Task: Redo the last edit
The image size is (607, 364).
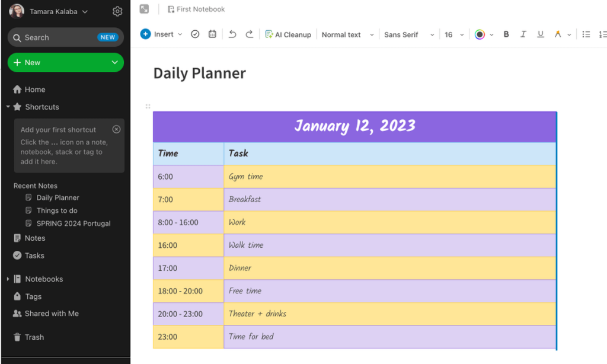Action: click(250, 34)
